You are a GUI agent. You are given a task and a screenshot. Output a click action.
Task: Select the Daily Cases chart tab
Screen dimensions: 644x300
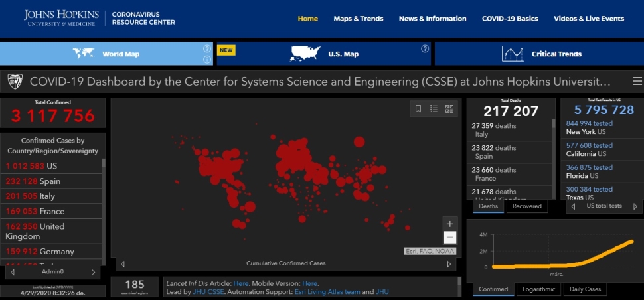[586, 289]
